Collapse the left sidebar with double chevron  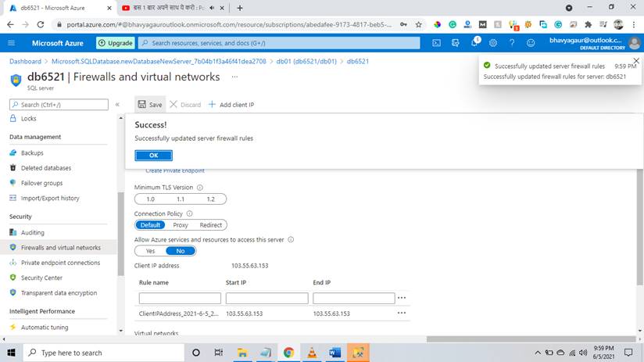pos(117,104)
